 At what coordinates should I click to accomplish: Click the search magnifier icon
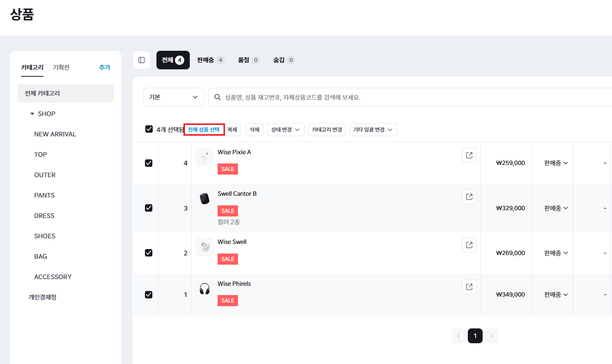[218, 97]
